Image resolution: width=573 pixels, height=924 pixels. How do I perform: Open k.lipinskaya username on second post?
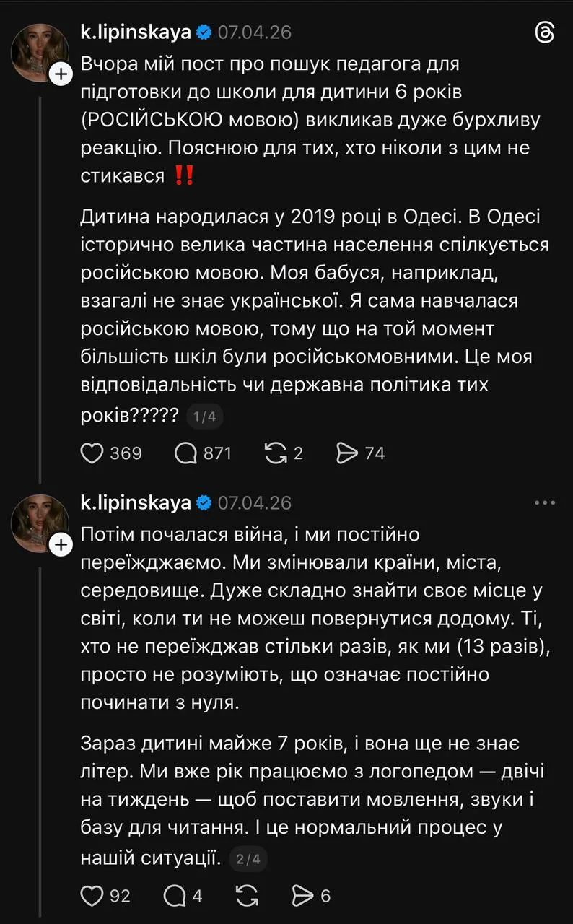click(136, 502)
